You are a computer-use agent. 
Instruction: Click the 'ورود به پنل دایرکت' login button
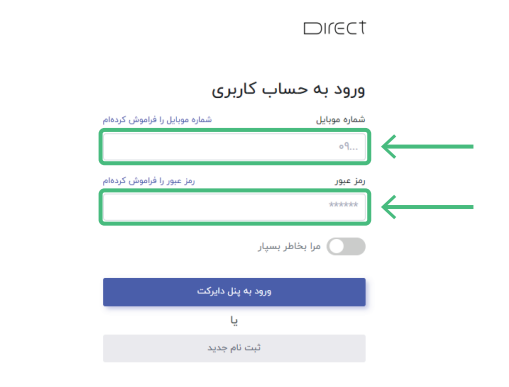click(x=234, y=292)
